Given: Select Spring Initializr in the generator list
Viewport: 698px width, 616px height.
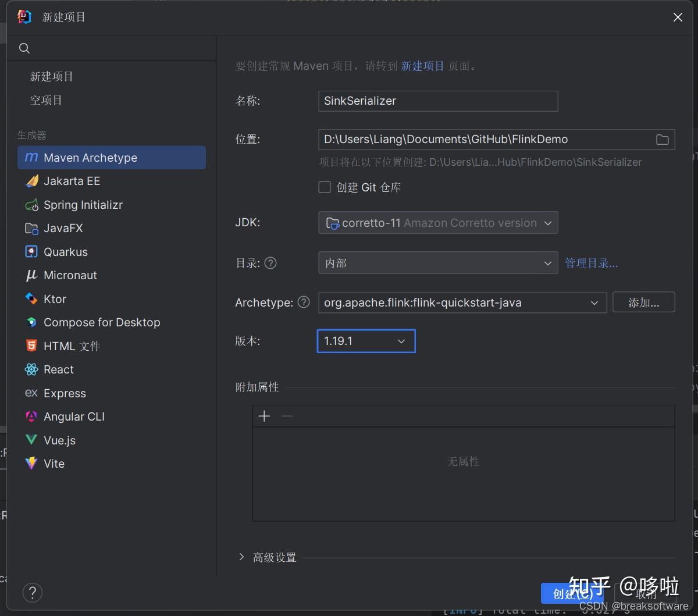Looking at the screenshot, I should pos(83,205).
